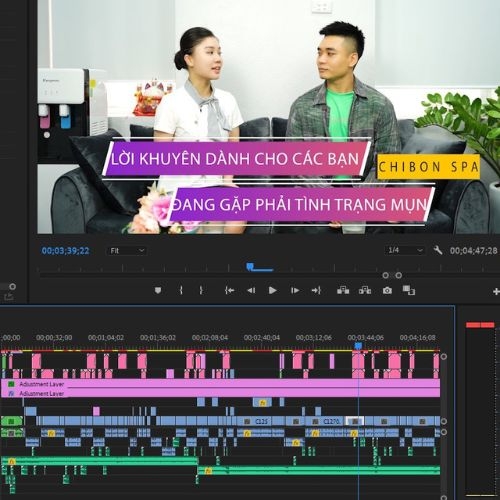Select the first long green audio clip
Screen dimensions: 500x500
pos(100,461)
